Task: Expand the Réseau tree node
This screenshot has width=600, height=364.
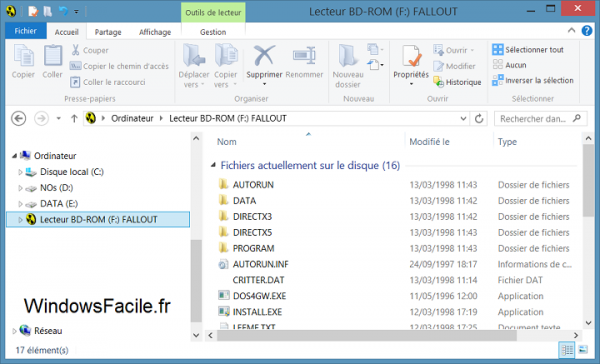Action: [x=14, y=331]
